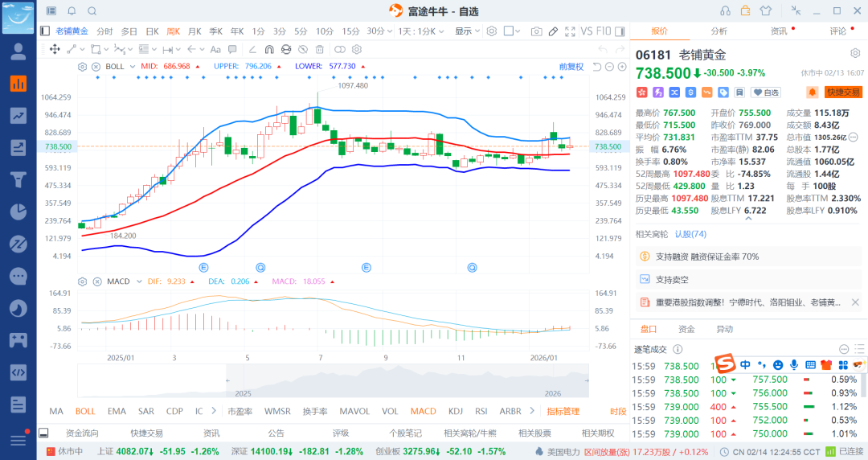
Task: Toggle the 前复权 adjustment mode
Action: pos(571,67)
